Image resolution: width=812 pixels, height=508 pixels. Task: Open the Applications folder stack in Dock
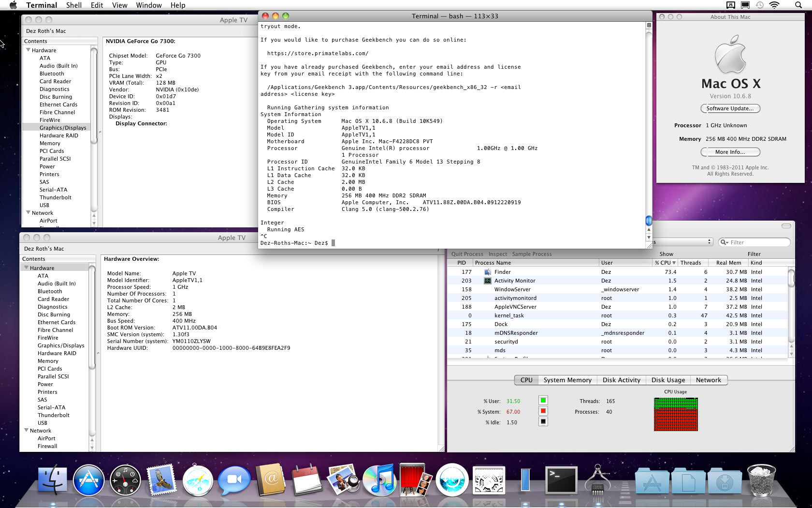point(652,482)
